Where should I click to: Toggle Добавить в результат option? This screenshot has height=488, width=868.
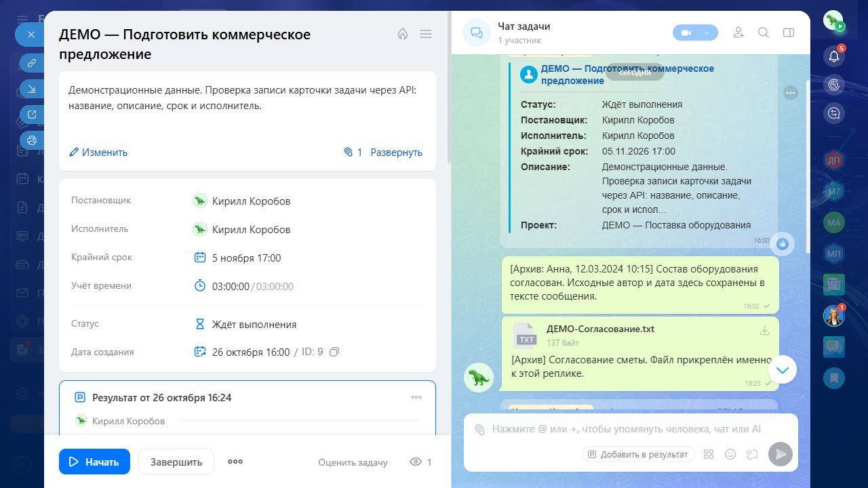[x=638, y=454]
